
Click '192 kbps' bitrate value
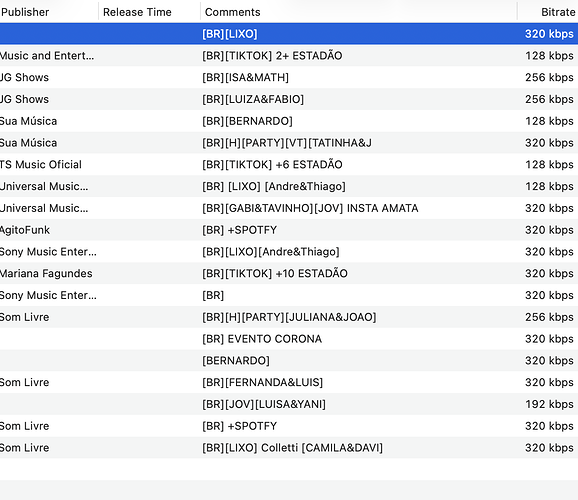549,404
